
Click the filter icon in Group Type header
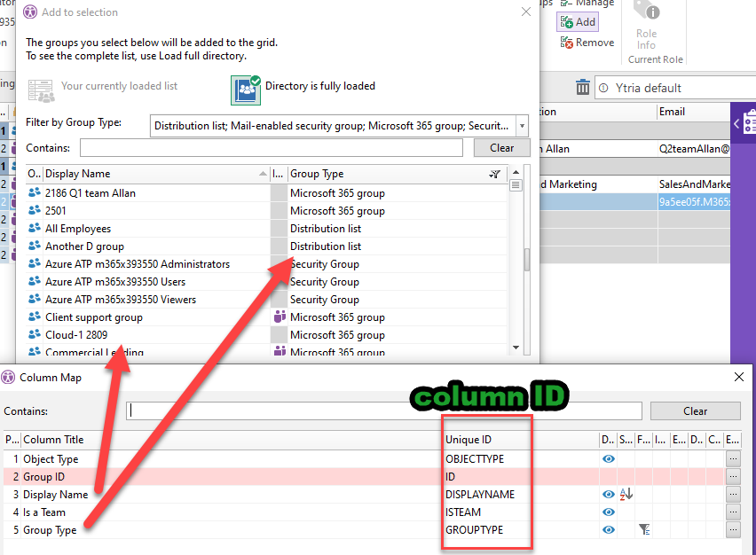coord(495,175)
